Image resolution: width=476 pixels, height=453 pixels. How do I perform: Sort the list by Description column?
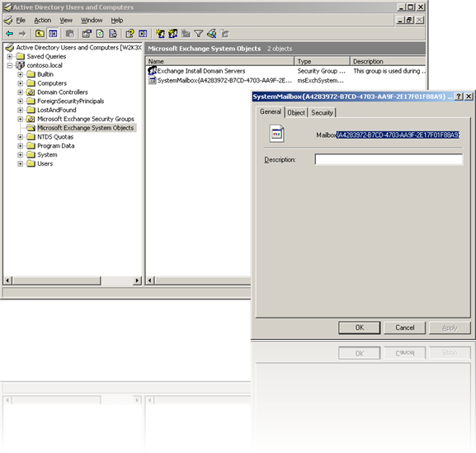point(388,61)
